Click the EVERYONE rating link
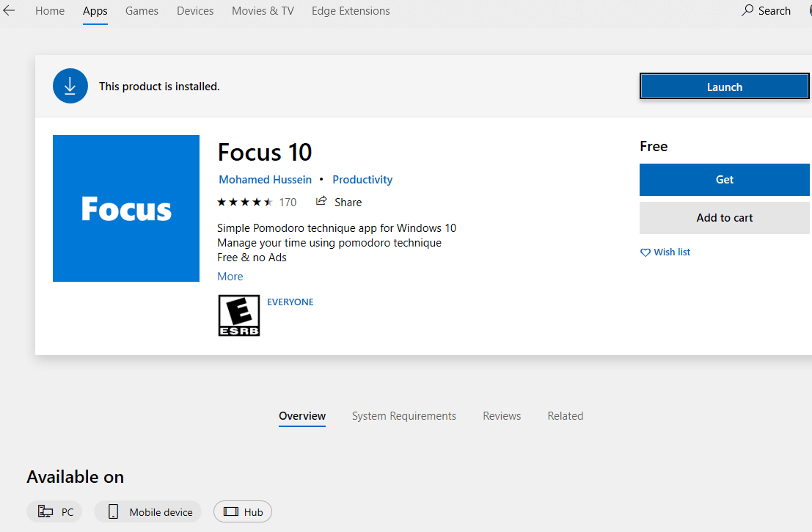This screenshot has width=812, height=532. pos(290,302)
